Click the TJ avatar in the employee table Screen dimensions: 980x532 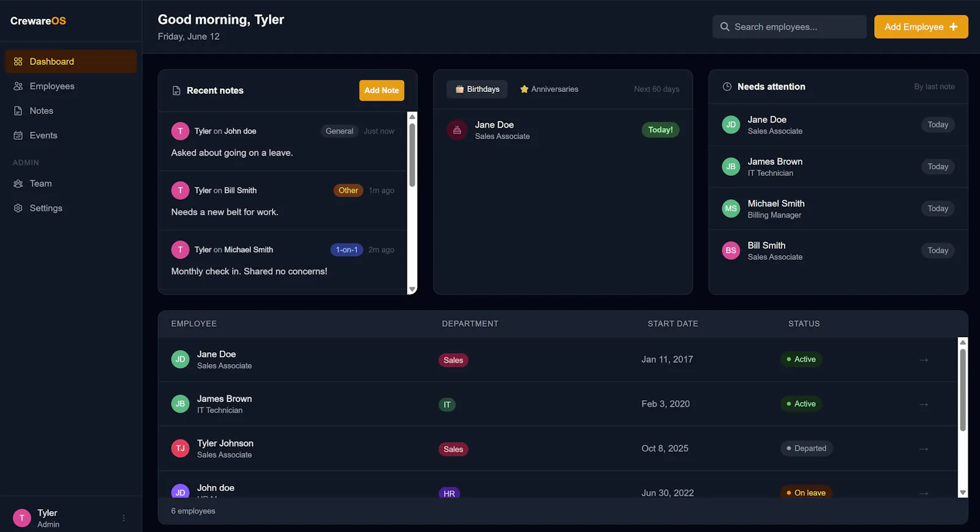[180, 449]
